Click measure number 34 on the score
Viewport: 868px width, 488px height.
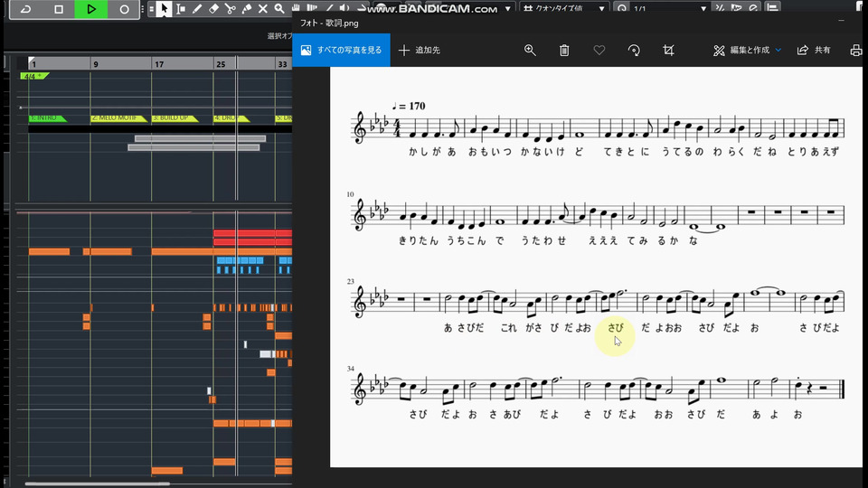pos(351,369)
